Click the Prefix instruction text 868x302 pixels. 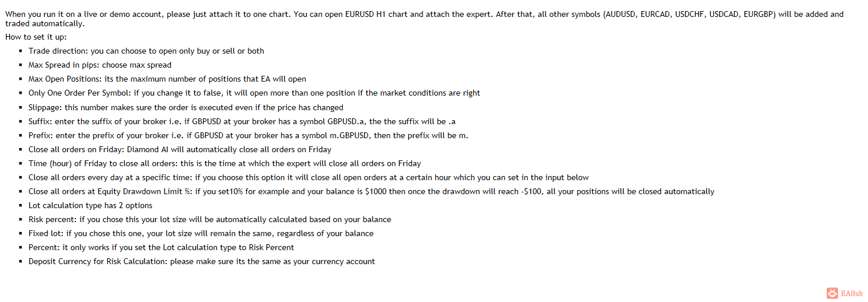249,135
